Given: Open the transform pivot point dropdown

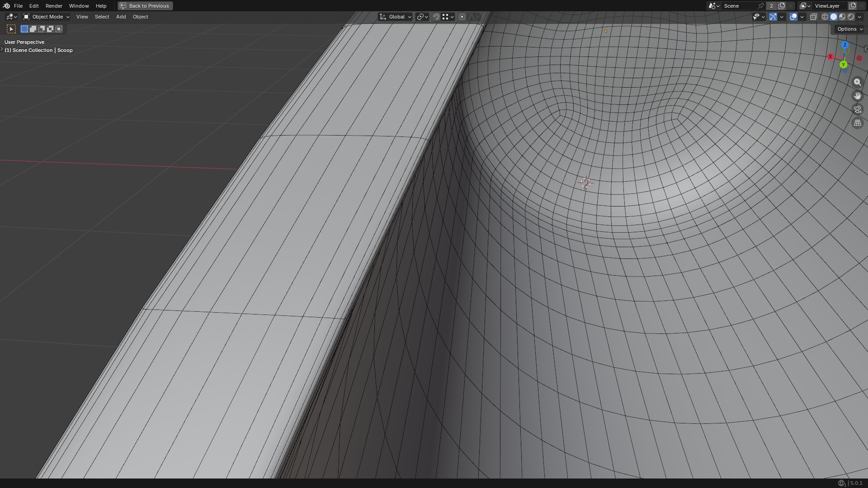Looking at the screenshot, I should (x=422, y=17).
